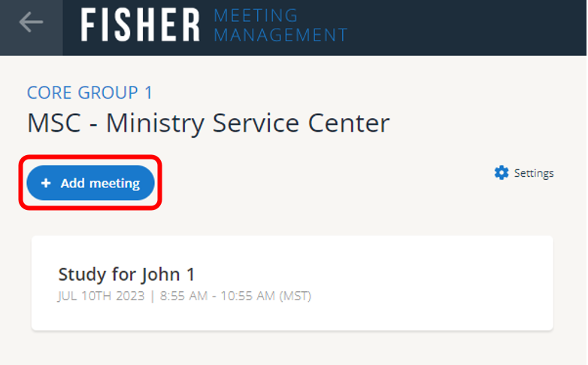
Task: Click the plus icon in Add meeting
Action: point(46,184)
